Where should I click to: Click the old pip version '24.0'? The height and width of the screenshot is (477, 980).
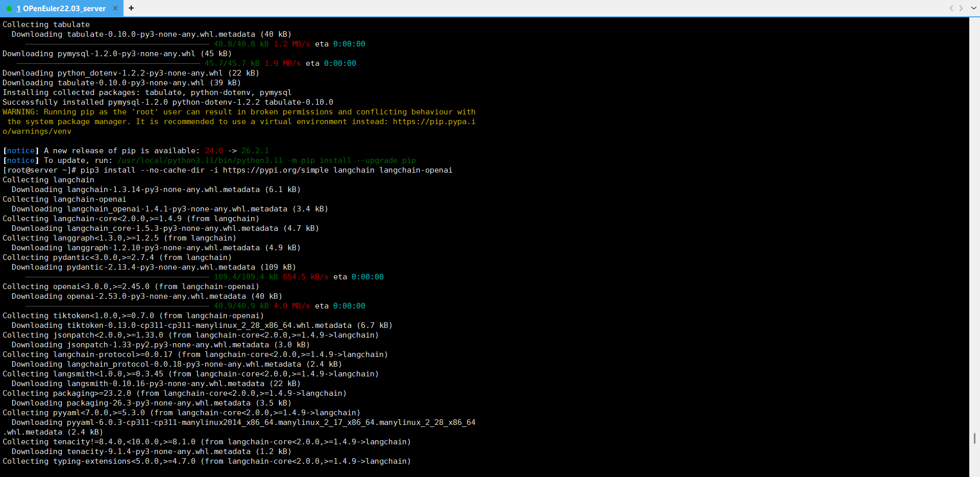(x=214, y=151)
